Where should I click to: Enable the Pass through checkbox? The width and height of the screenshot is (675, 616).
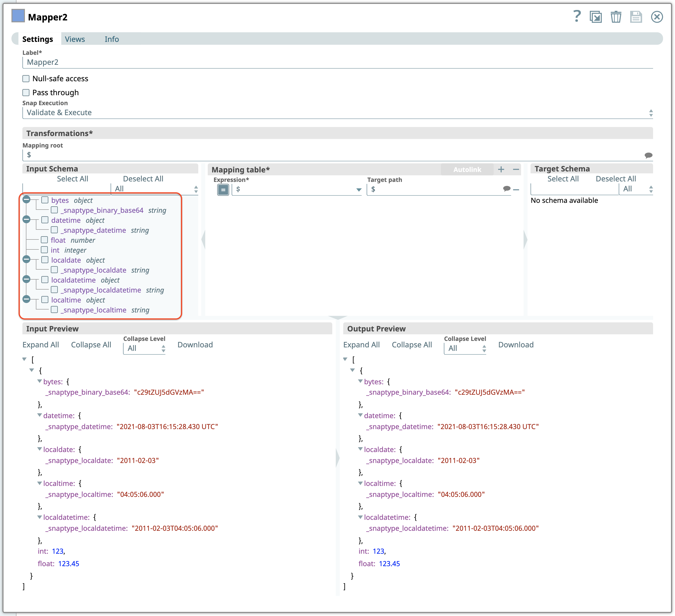pyautogui.click(x=26, y=92)
